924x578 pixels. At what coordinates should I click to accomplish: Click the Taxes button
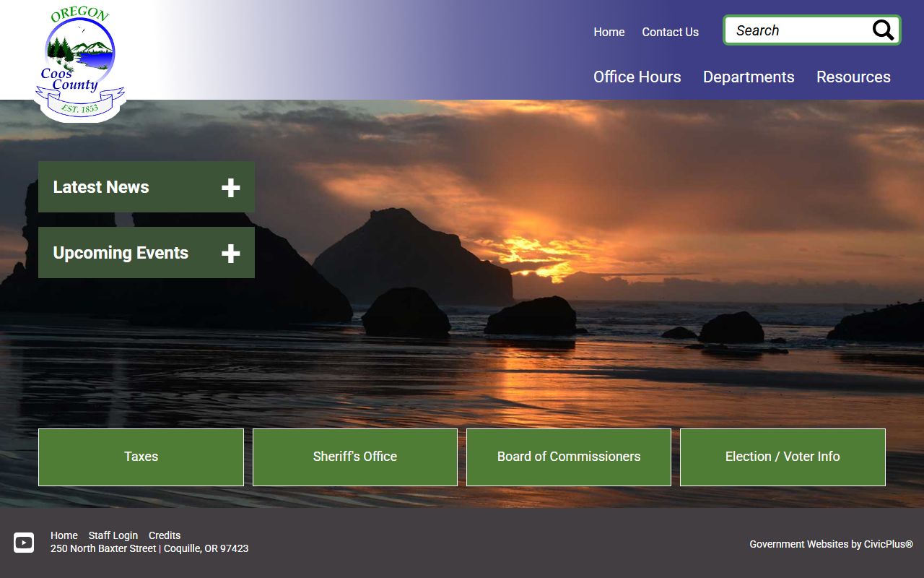click(141, 457)
